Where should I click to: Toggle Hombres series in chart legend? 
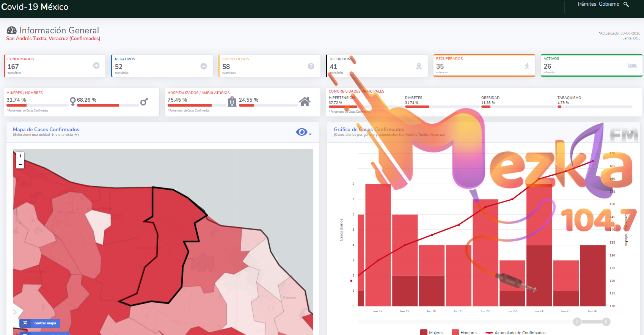pos(465,332)
